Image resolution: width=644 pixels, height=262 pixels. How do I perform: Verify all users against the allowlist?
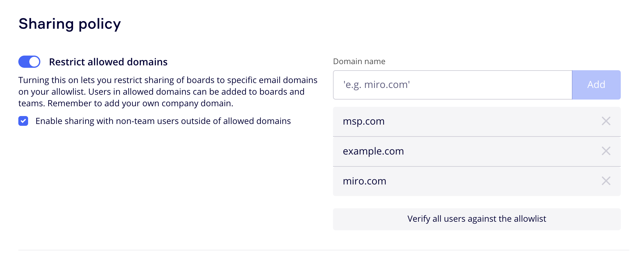point(477,219)
